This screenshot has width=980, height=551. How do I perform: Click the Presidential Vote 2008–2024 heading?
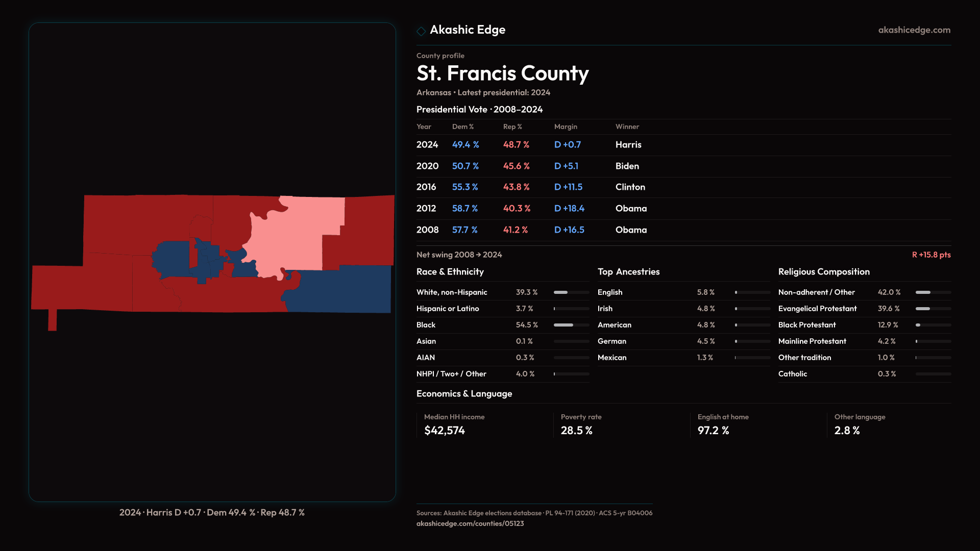479,110
